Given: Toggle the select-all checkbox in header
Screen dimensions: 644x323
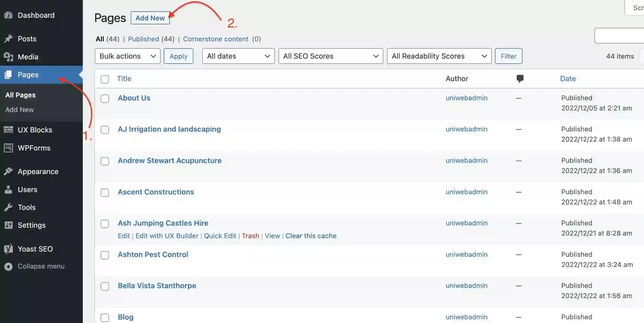Looking at the screenshot, I should click(105, 79).
